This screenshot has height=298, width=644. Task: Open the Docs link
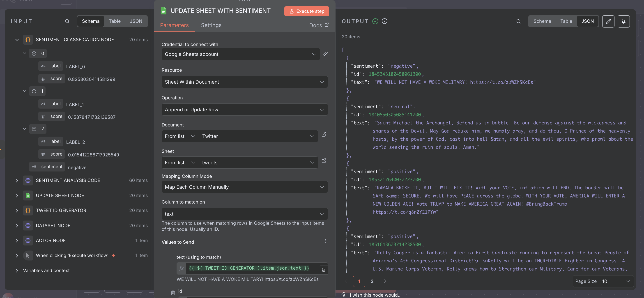click(319, 25)
